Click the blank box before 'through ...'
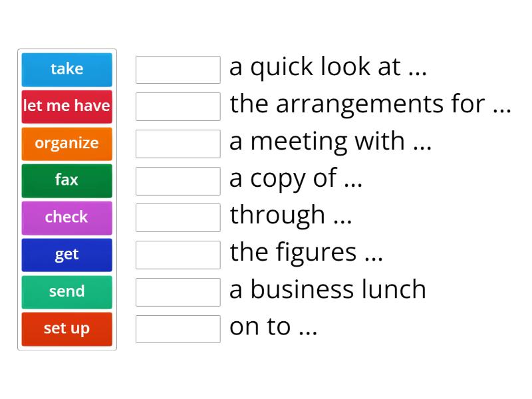The width and height of the screenshot is (532, 399). 178,217
